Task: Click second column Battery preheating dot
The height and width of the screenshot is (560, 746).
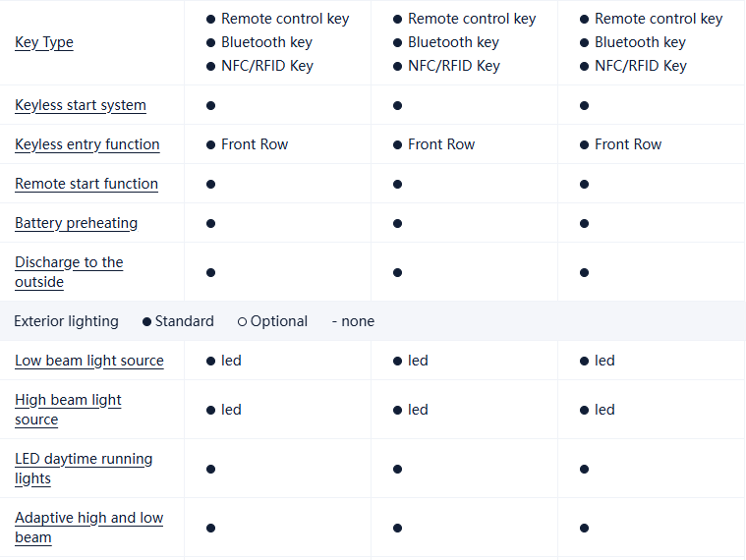Action: coord(397,223)
